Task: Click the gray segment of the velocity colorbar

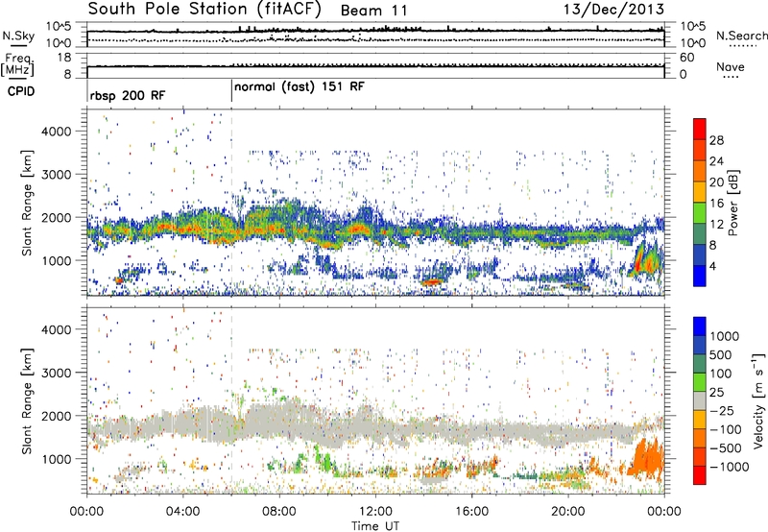Action: click(700, 400)
